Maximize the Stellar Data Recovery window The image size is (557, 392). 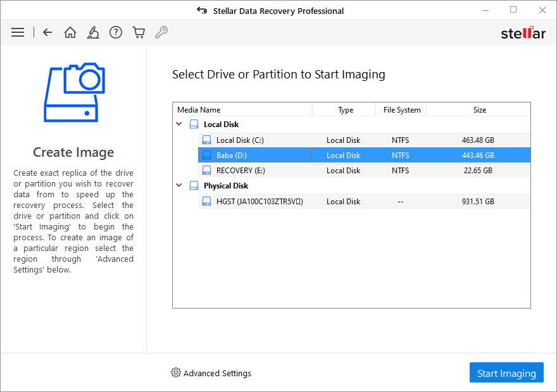pyautogui.click(x=513, y=10)
